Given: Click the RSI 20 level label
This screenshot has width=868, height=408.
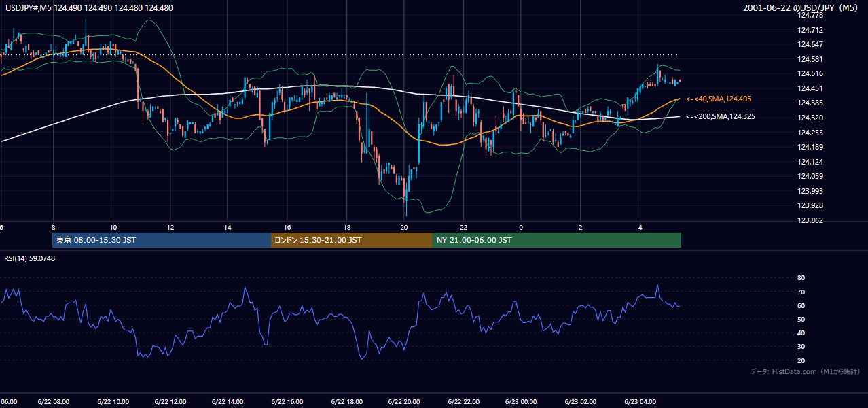Looking at the screenshot, I should [x=801, y=360].
